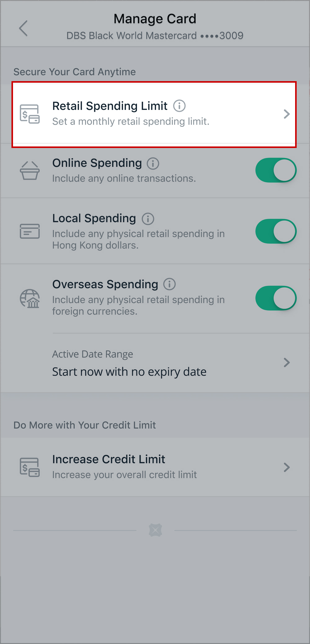
Task: Tap the Local Spending card icon
Action: click(x=30, y=231)
